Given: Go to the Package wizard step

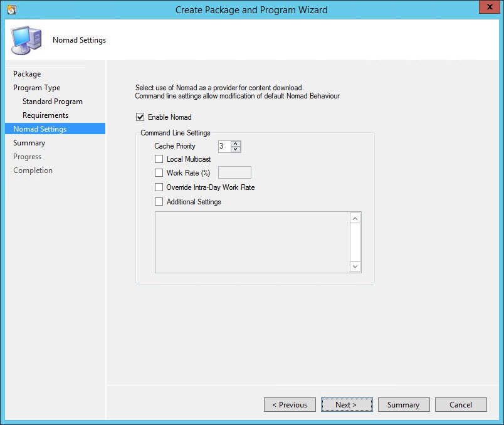Looking at the screenshot, I should click(x=27, y=74).
